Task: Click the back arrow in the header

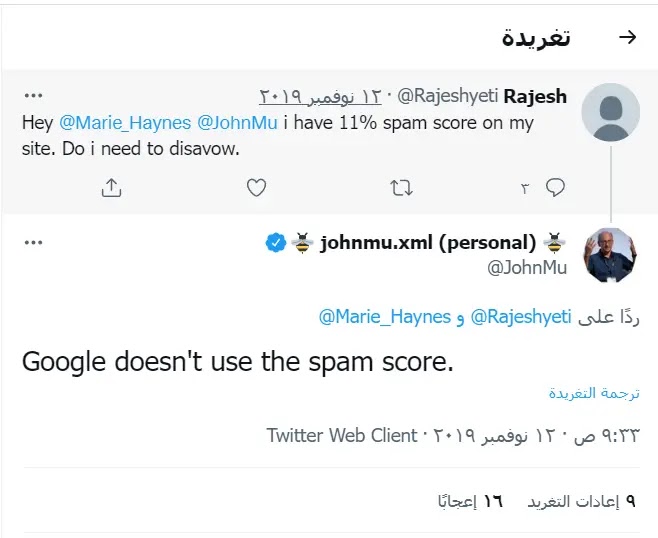Action: [x=627, y=38]
